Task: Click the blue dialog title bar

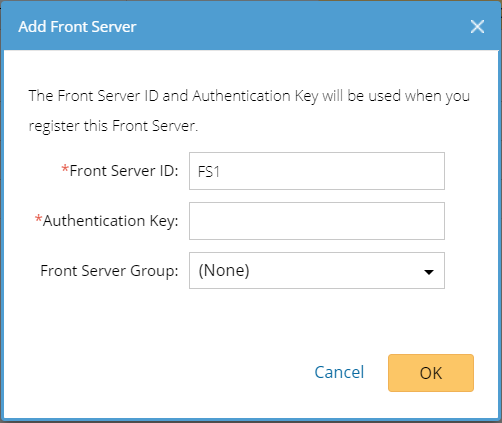Action: 251,27
